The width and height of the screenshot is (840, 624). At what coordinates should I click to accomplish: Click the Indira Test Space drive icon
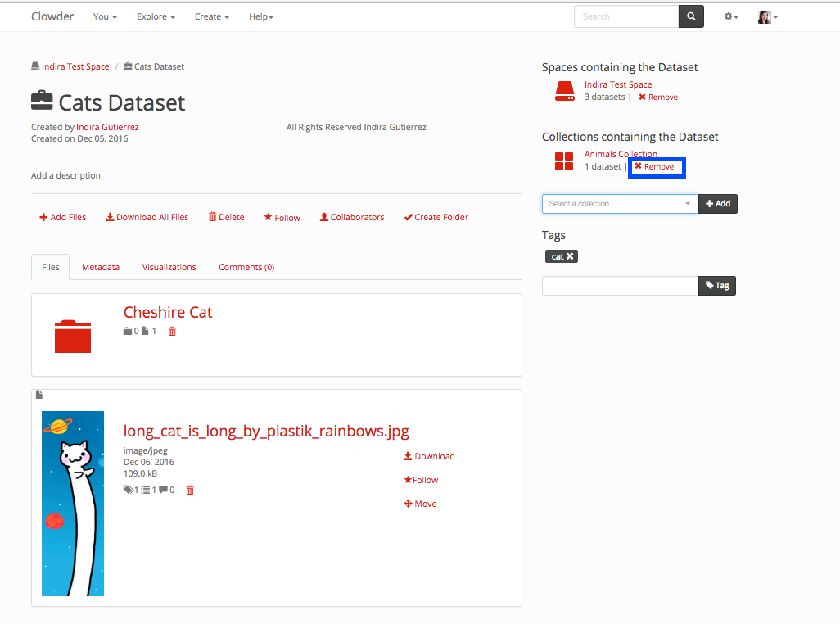[564, 91]
